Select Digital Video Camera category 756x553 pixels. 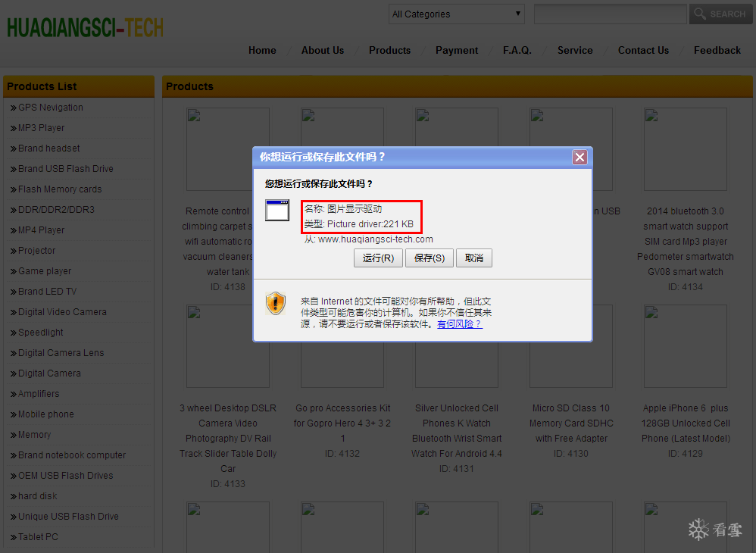[x=62, y=312]
